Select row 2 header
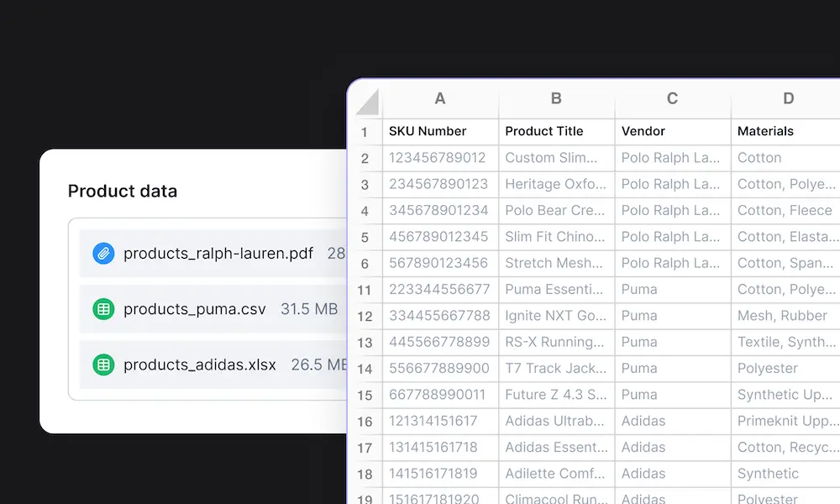The height and width of the screenshot is (504, 840). click(x=365, y=158)
